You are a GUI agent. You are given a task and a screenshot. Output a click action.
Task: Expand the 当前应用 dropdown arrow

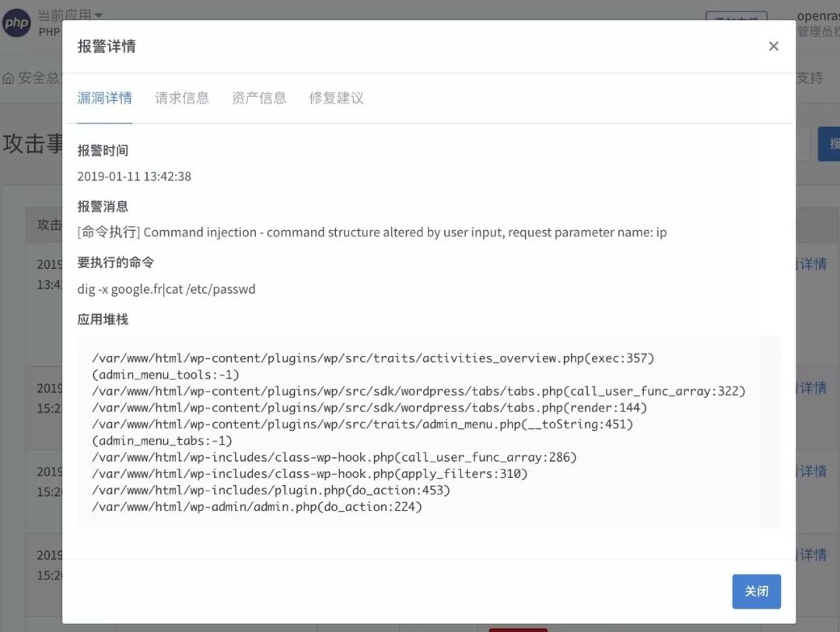tap(99, 15)
